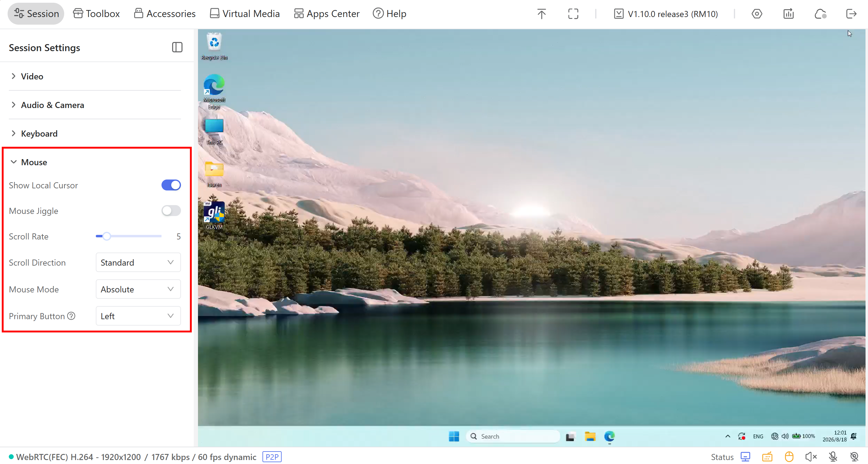The height and width of the screenshot is (464, 868).
Task: Open the Session menu tab
Action: (36, 14)
